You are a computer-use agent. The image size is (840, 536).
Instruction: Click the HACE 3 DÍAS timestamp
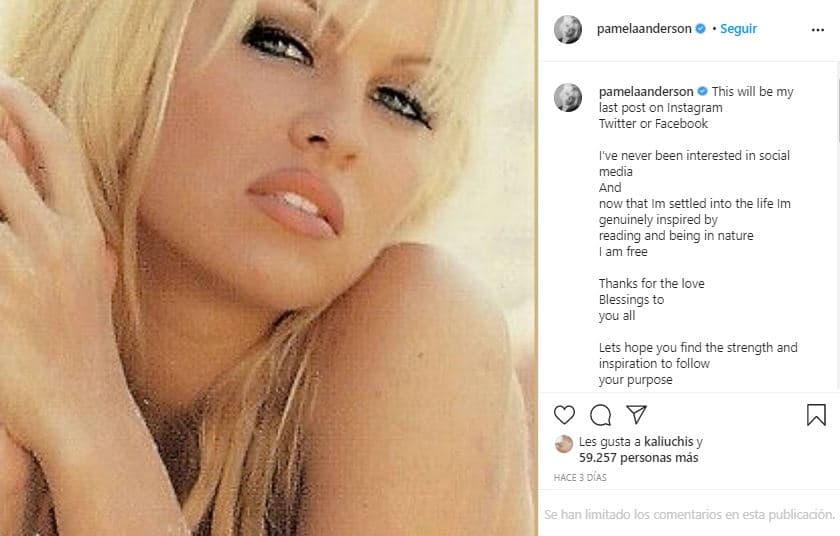pyautogui.click(x=580, y=477)
